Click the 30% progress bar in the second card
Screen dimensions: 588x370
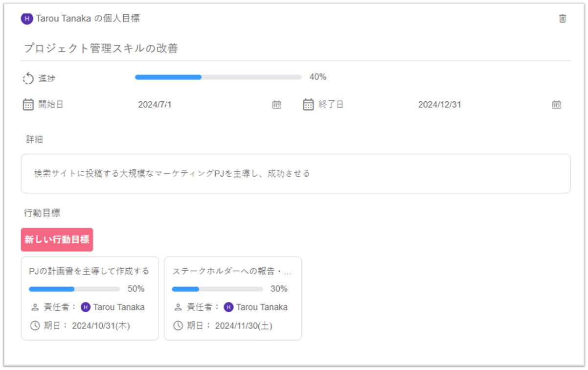click(x=217, y=289)
